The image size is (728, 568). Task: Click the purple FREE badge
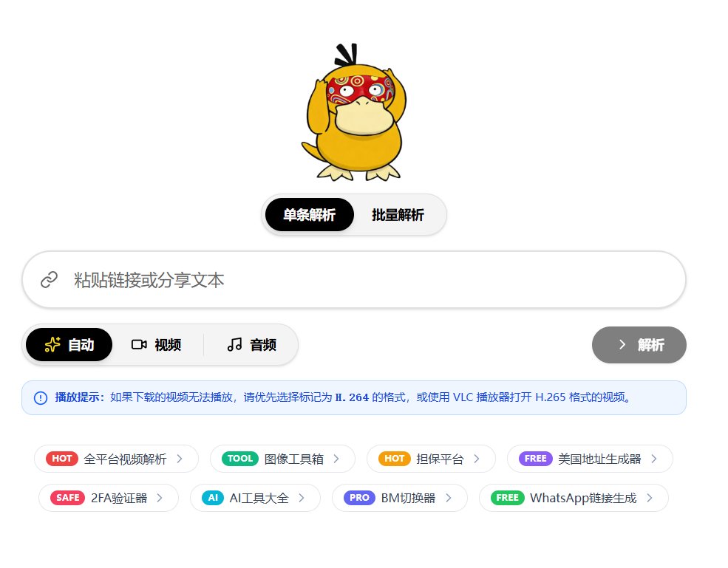coord(535,459)
